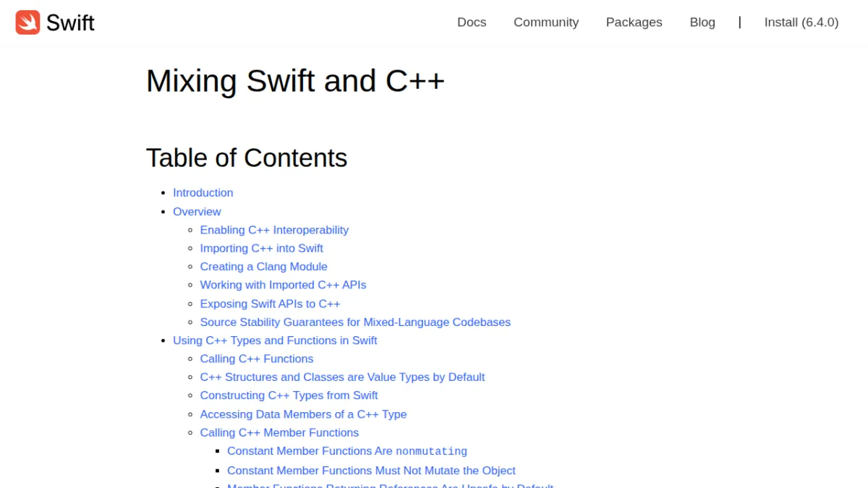The image size is (868, 488).
Task: Open Working with Imported C++ APIs
Action: point(283,285)
